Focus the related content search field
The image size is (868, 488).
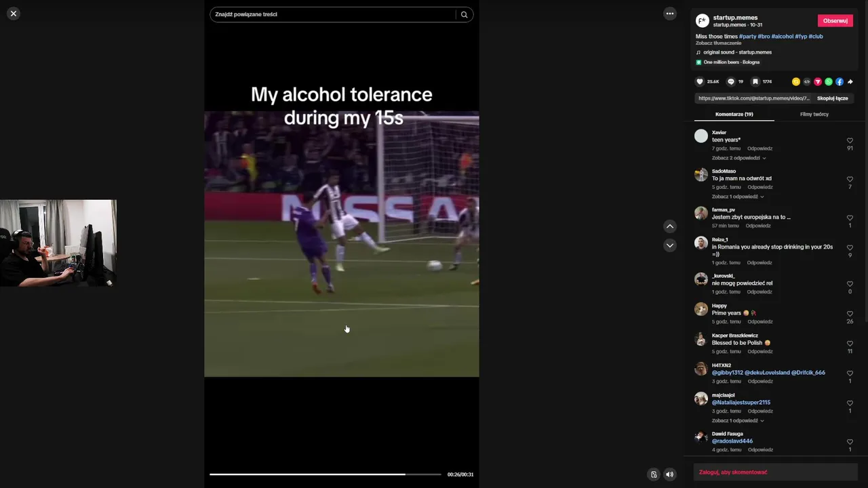click(332, 14)
